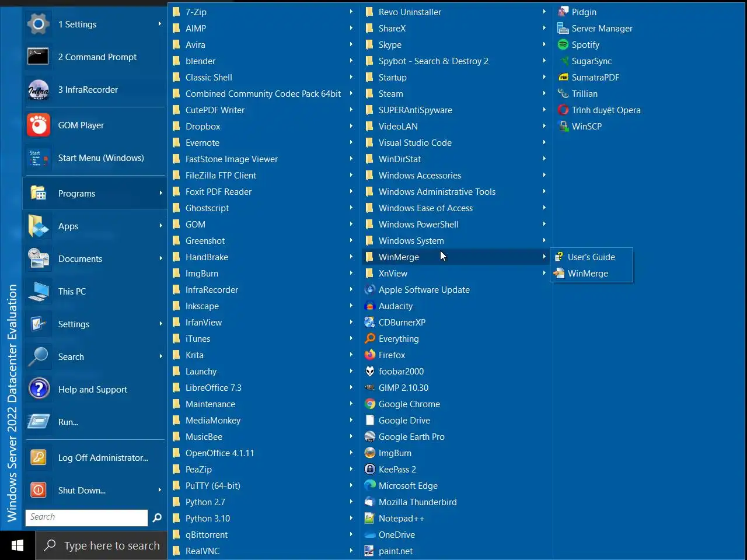Expand the 7-Zip folder arrow

351,12
